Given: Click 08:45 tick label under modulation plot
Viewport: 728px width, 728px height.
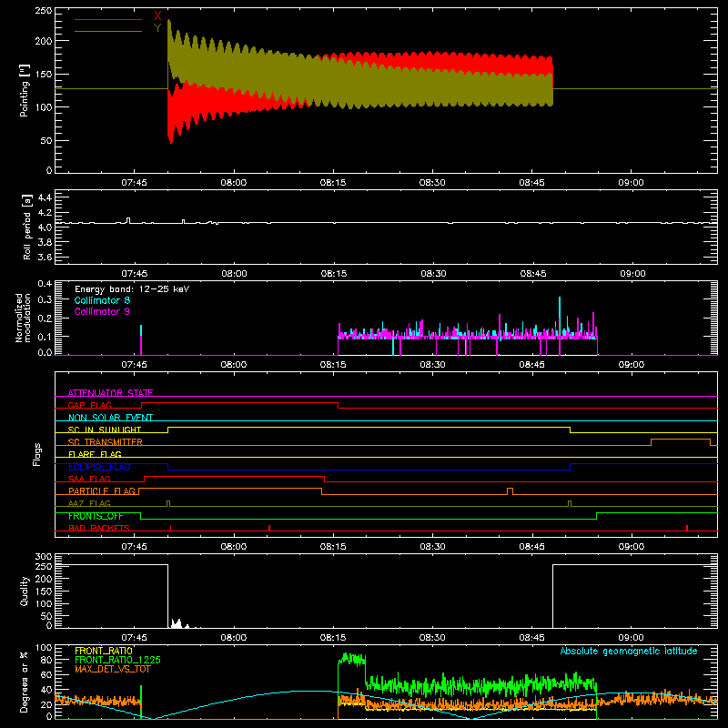Looking at the screenshot, I should tap(531, 365).
